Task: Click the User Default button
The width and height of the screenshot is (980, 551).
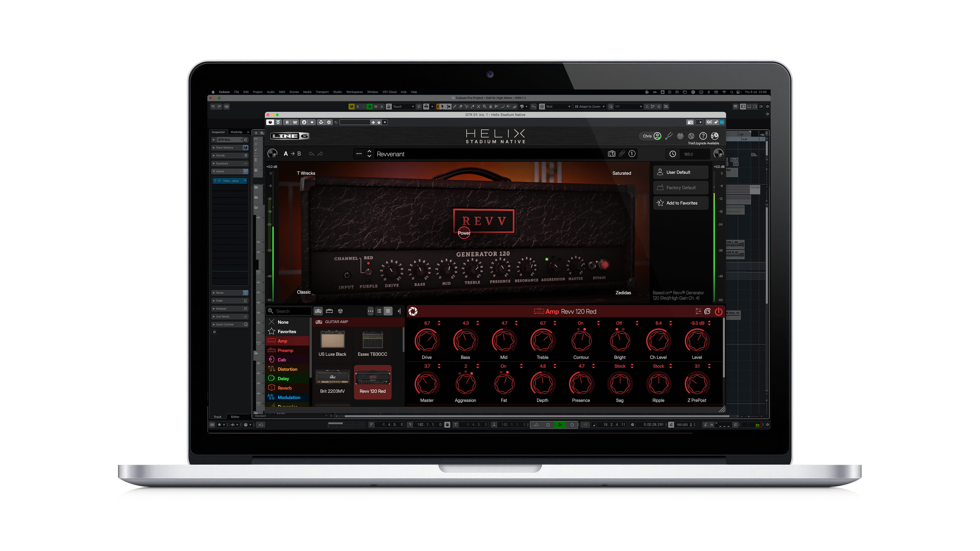Action: (681, 172)
